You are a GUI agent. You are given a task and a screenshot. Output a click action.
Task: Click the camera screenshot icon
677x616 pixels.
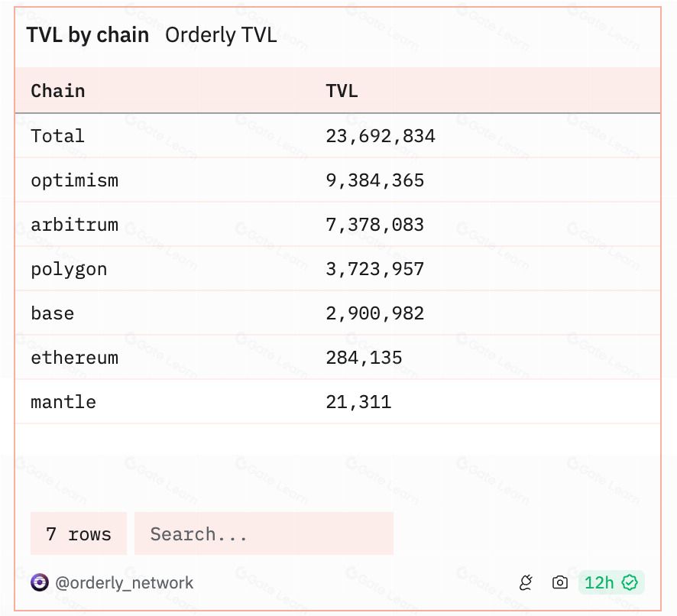pos(560,582)
